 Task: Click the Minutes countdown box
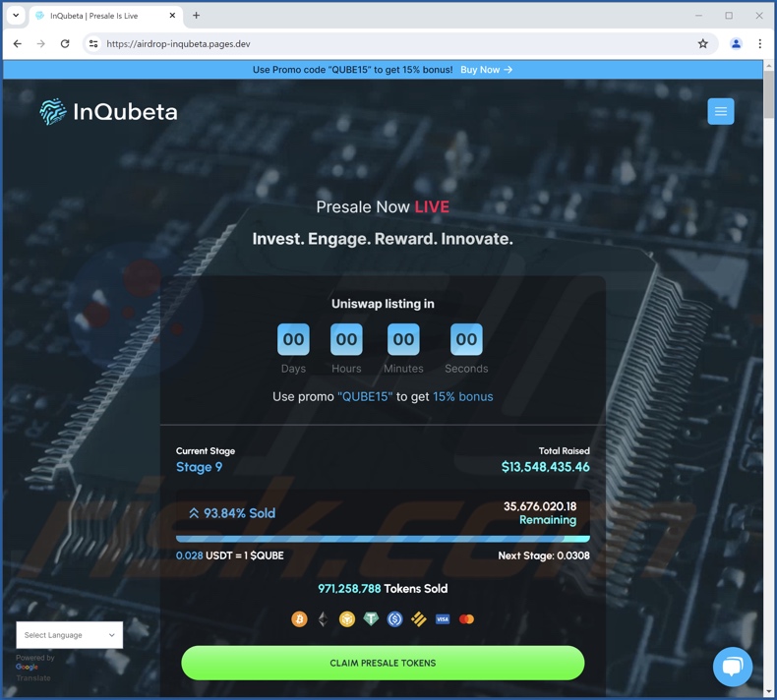403,339
